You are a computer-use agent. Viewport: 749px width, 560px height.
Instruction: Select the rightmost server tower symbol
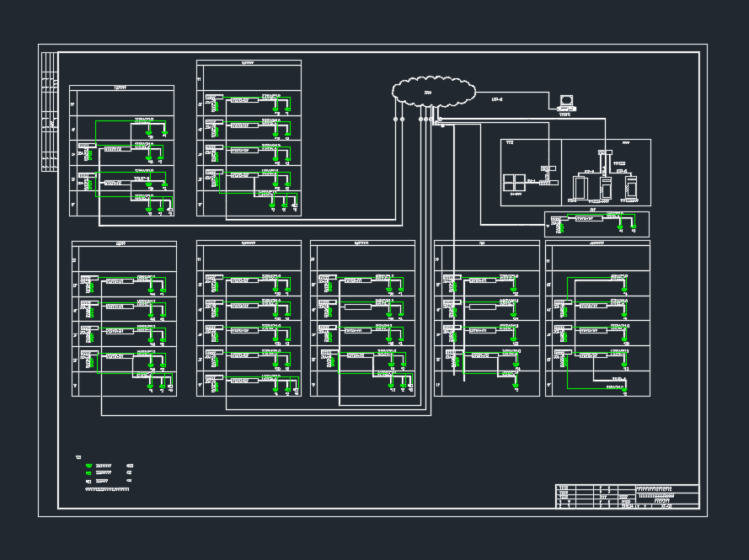[632, 188]
